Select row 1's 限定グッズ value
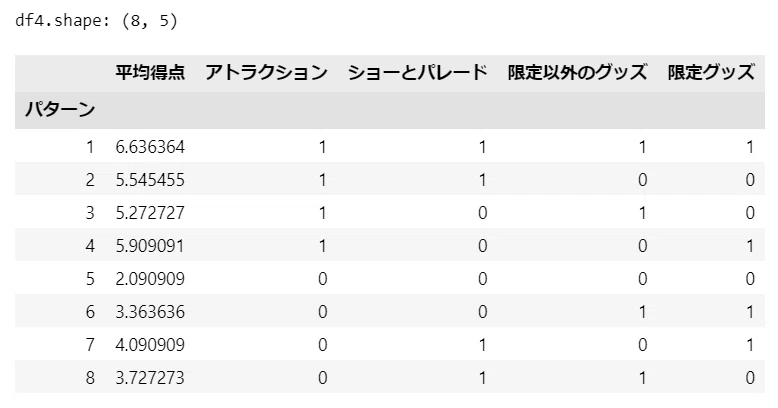This screenshot has width=778, height=408. point(750,147)
